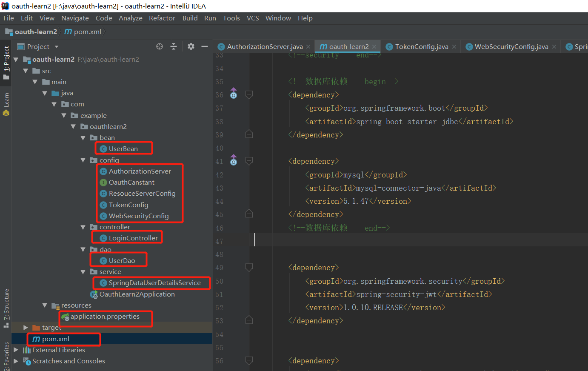Open the Tools menu
The height and width of the screenshot is (371, 588).
click(231, 18)
